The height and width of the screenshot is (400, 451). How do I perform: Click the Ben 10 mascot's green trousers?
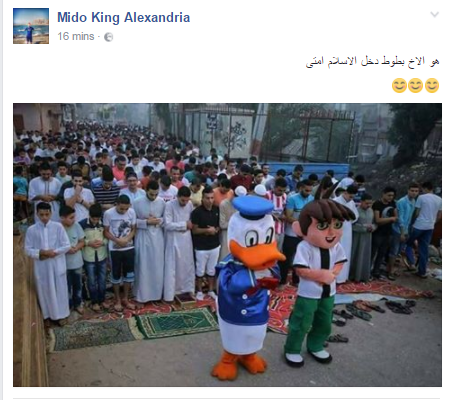coord(309,323)
